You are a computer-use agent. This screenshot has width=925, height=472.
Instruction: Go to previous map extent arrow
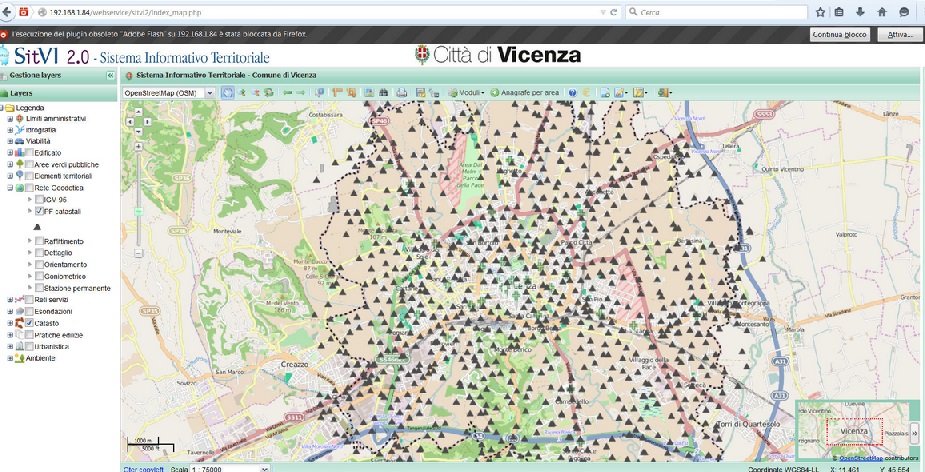click(x=286, y=92)
